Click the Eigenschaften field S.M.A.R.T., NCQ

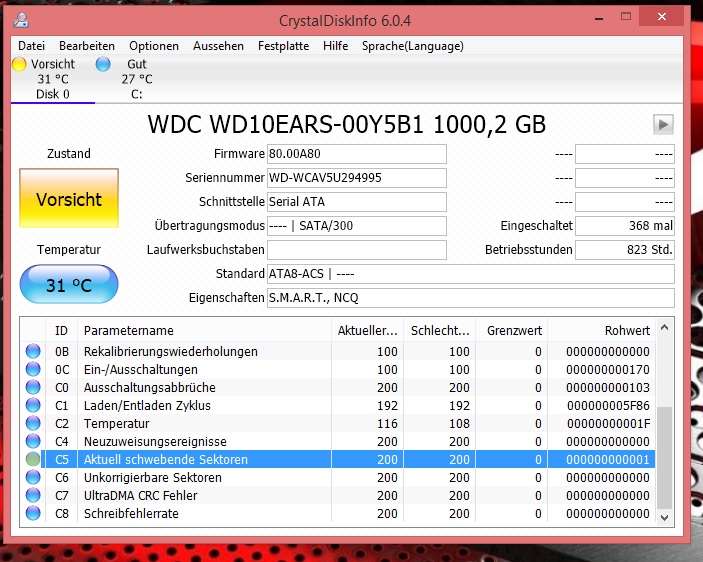pyautogui.click(x=471, y=298)
